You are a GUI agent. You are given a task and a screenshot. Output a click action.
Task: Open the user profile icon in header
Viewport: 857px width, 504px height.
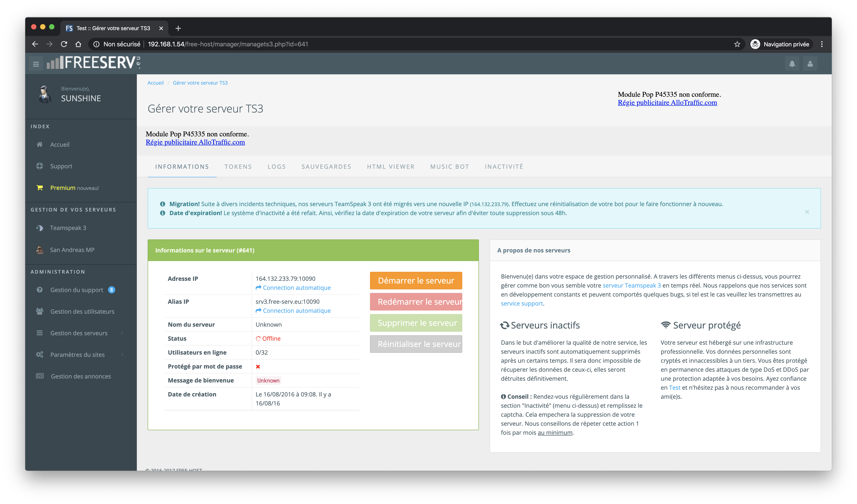pos(810,64)
